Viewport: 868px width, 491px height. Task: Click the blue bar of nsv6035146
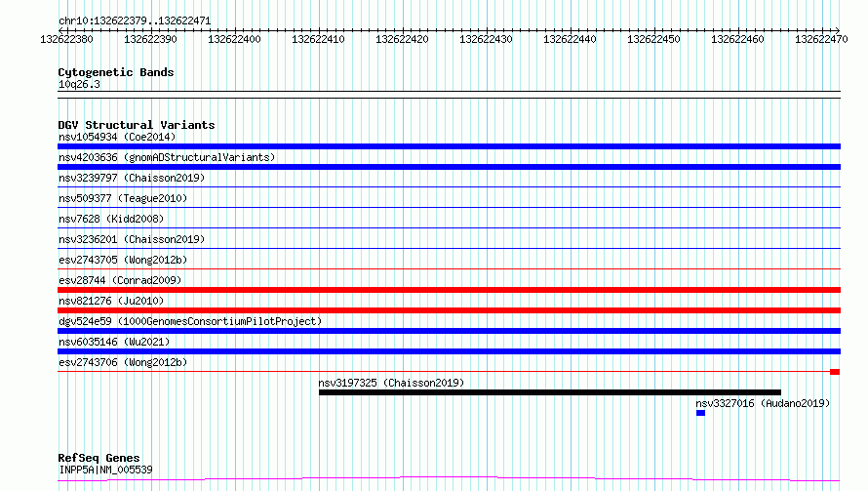tap(449, 351)
